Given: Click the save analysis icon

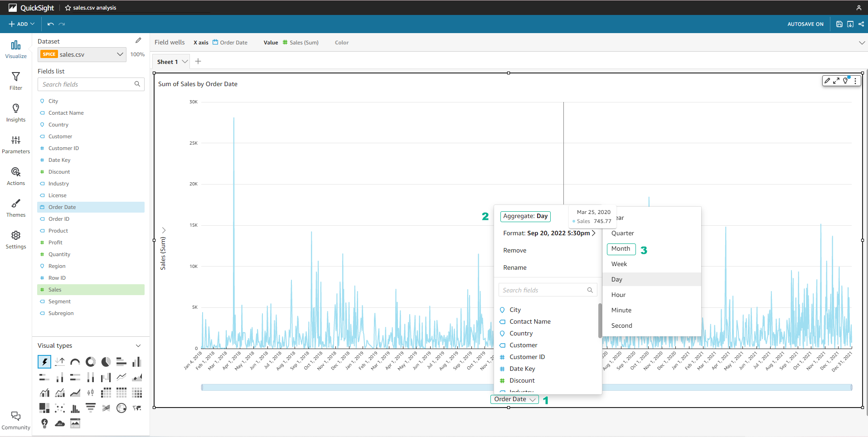Looking at the screenshot, I should click(839, 24).
